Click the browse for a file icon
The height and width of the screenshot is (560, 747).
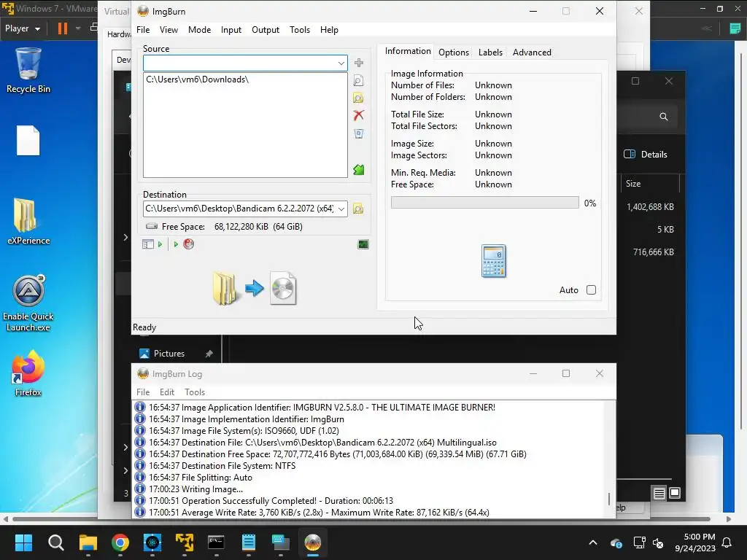point(358,80)
